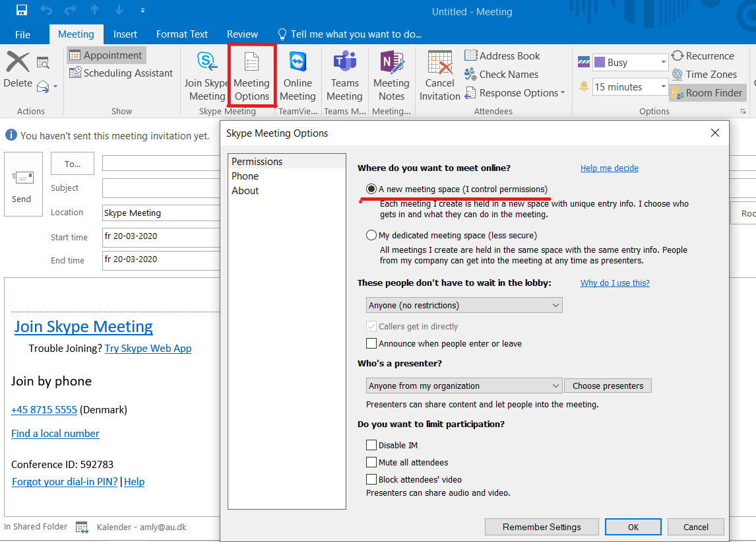Viewport: 756px width, 542px height.
Task: Check the Mute all attendees box
Action: (x=372, y=463)
